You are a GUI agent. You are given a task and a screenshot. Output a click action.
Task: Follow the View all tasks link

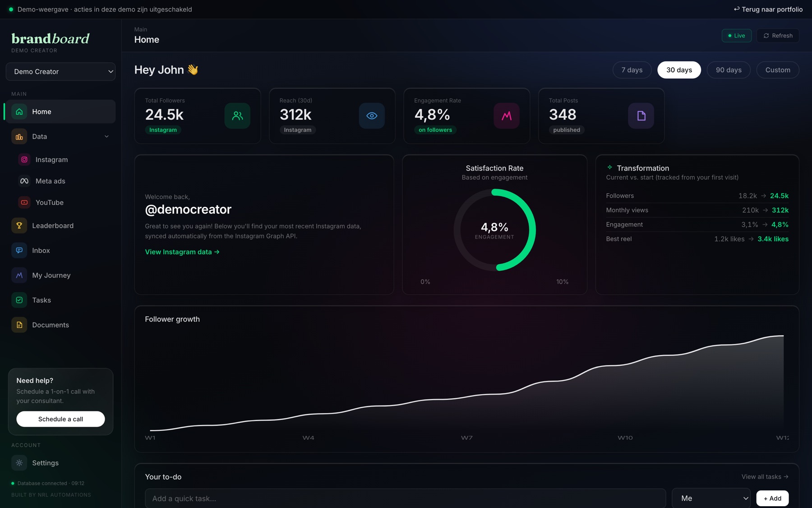click(x=765, y=477)
